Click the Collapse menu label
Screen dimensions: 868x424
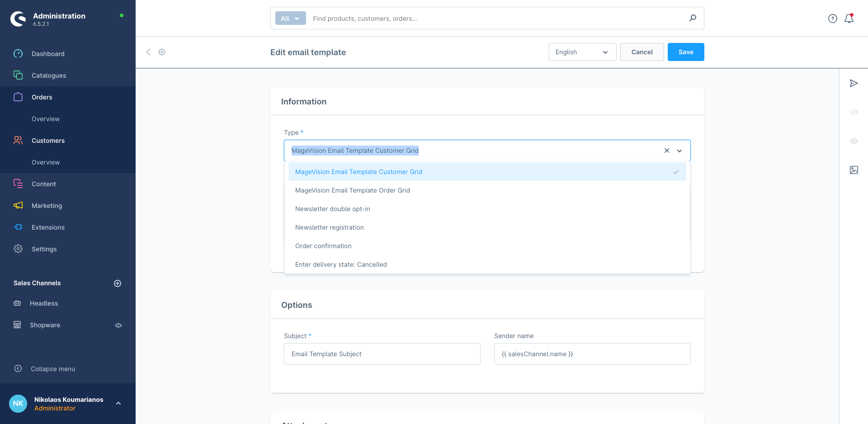pos(53,369)
